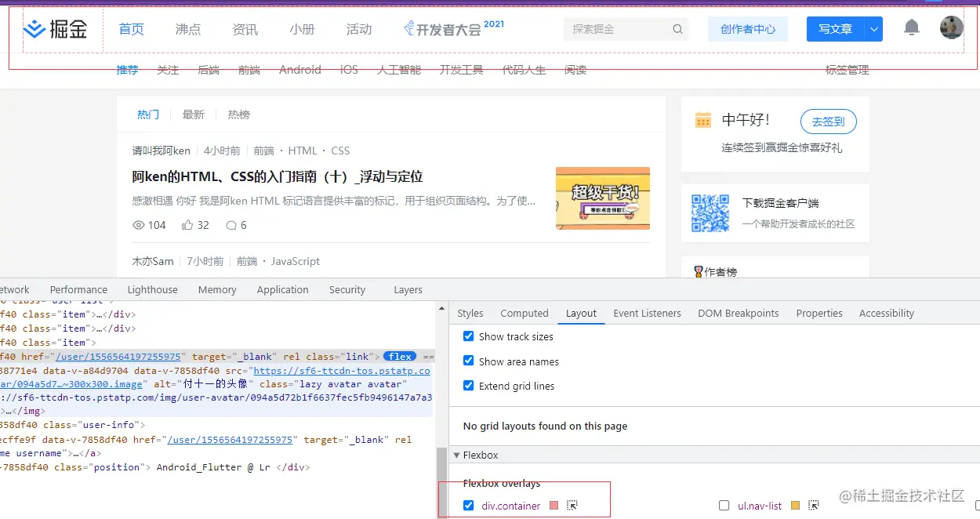
Task: Open Security panel tab
Action: pyautogui.click(x=347, y=289)
